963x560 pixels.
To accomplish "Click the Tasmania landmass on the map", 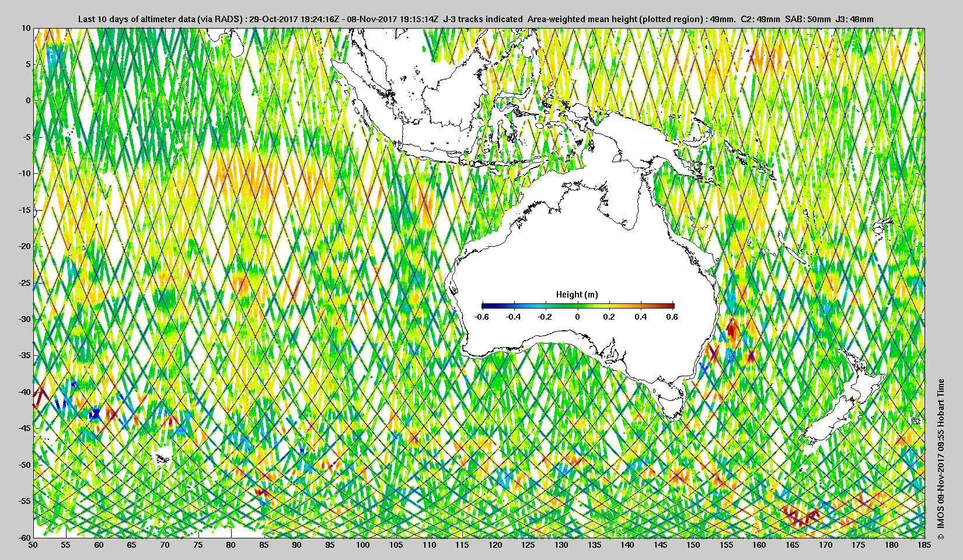I will point(672,404).
